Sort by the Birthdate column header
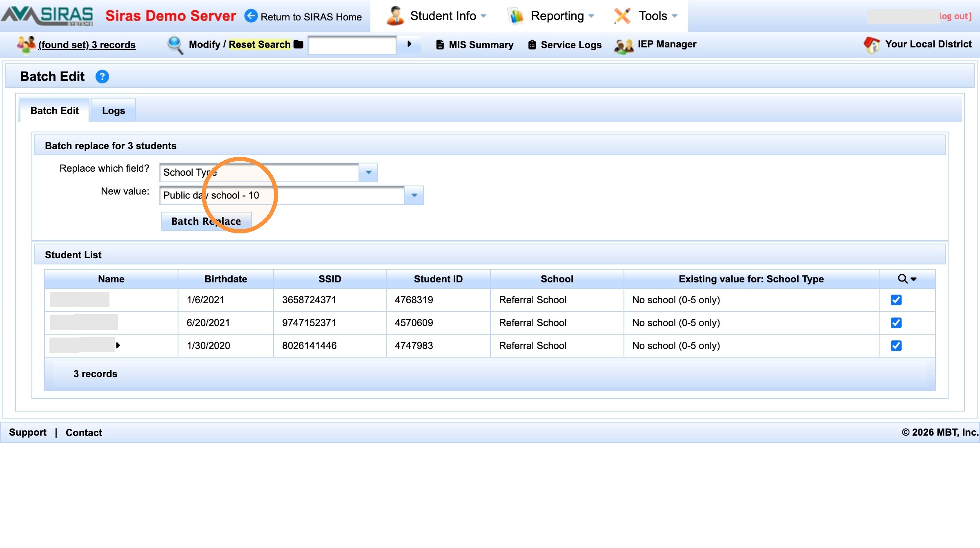This screenshot has height=548, width=980. click(226, 279)
